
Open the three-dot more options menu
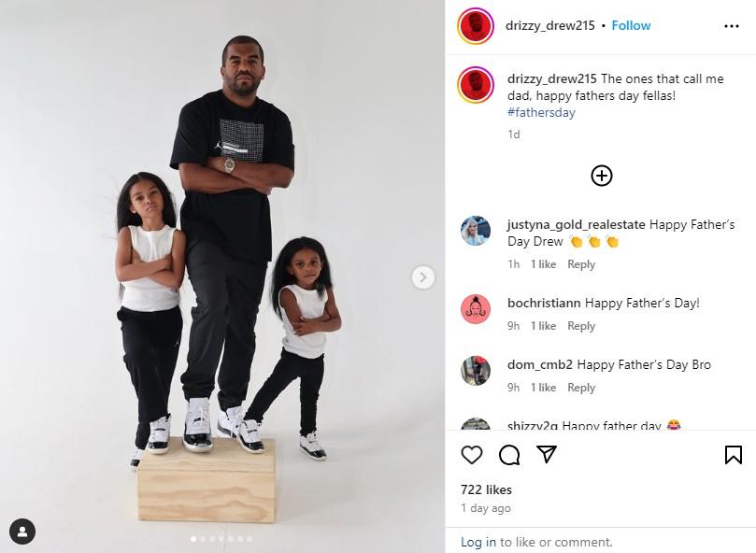(x=732, y=26)
